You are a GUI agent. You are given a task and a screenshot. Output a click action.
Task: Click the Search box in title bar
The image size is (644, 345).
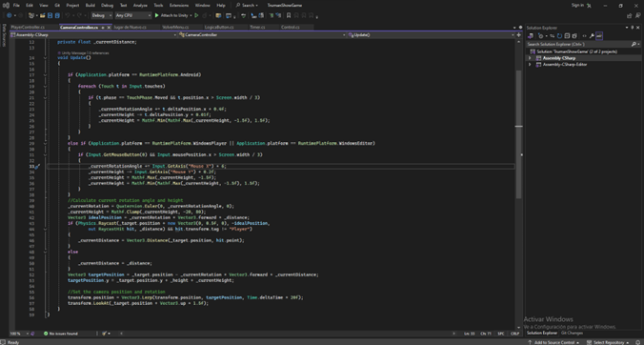click(x=247, y=6)
